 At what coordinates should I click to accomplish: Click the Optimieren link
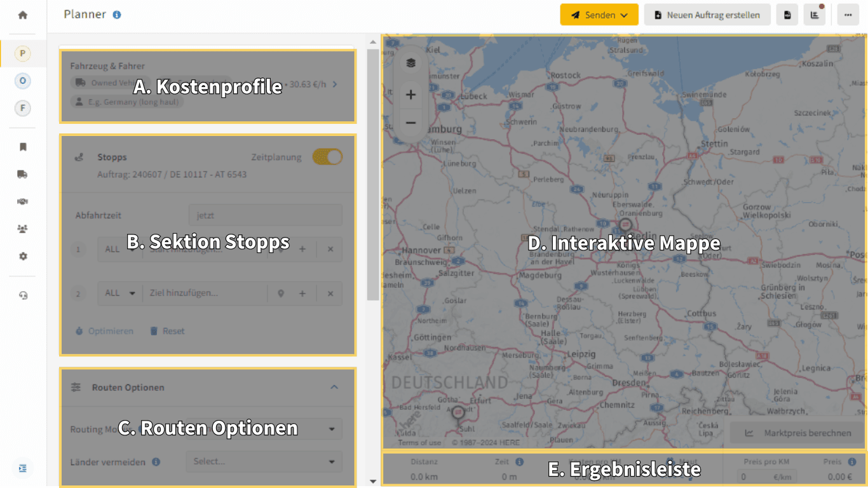pyautogui.click(x=105, y=331)
